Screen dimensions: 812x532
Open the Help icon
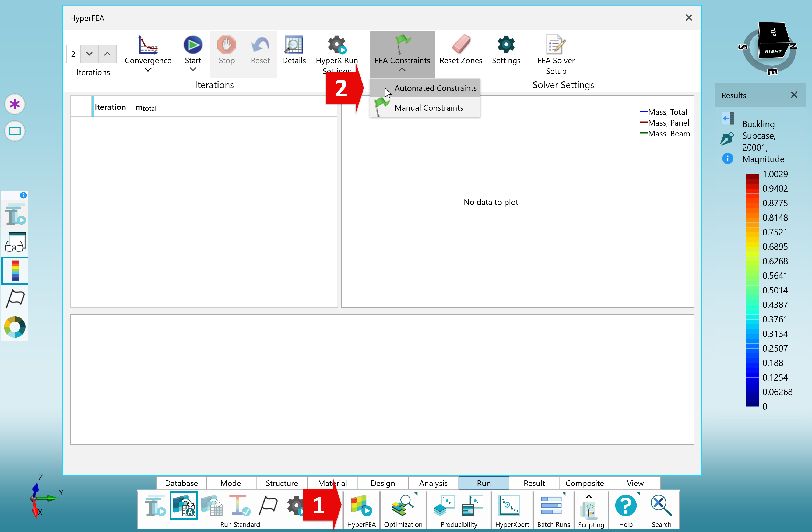pyautogui.click(x=626, y=506)
